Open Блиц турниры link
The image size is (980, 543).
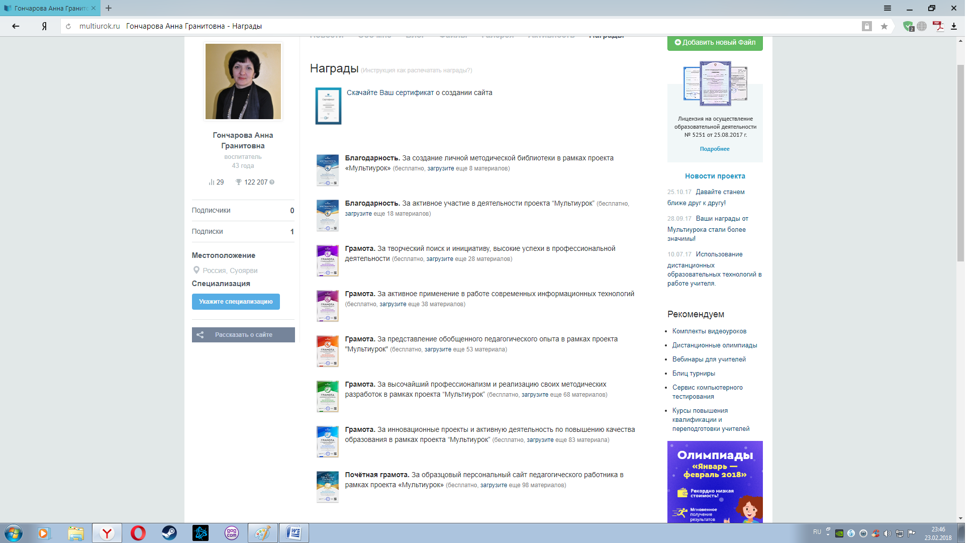[x=694, y=374]
